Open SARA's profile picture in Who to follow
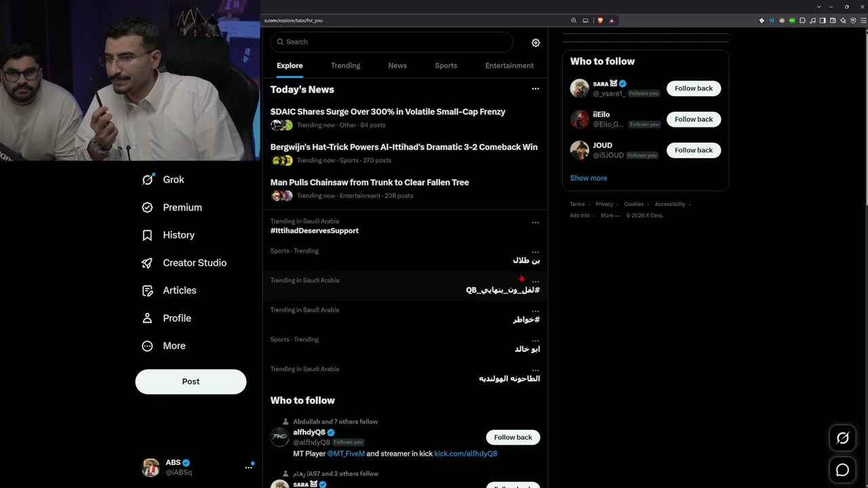Screen dimensions: 868x488 click(580, 88)
